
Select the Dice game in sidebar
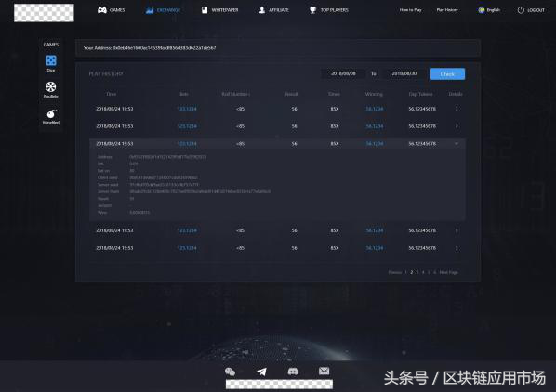(x=51, y=63)
